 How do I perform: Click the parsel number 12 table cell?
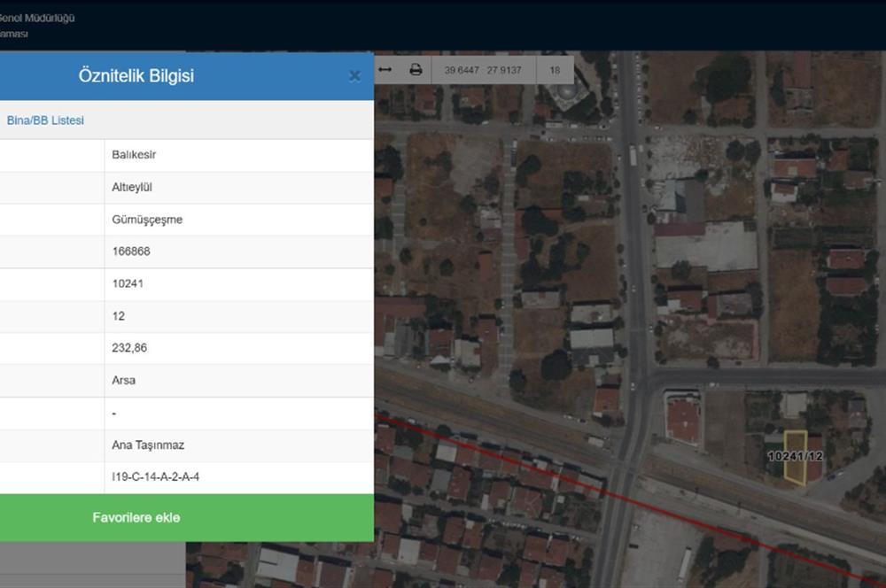tap(119, 316)
